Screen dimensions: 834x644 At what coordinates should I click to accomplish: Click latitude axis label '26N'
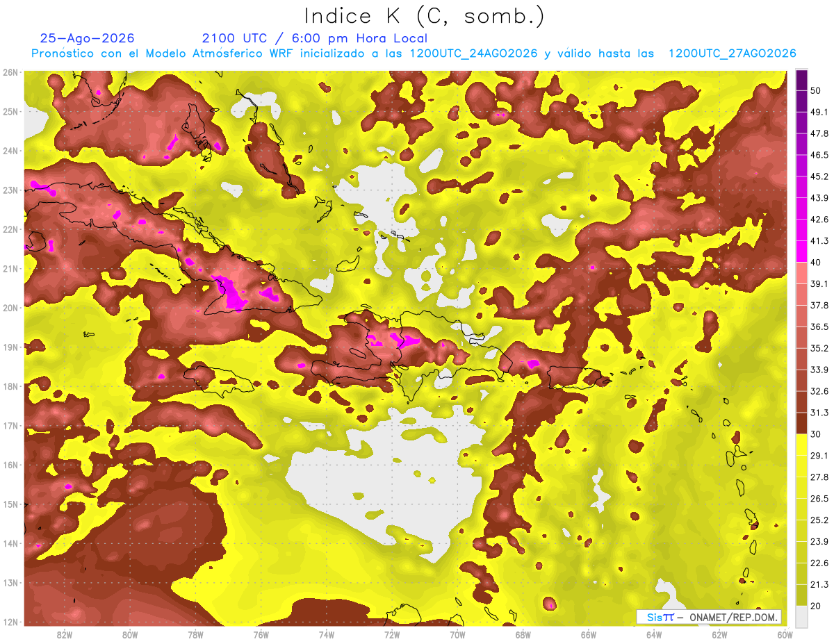click(10, 72)
